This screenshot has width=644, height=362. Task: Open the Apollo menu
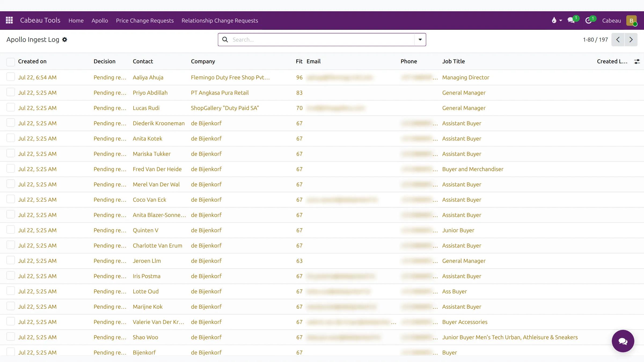point(100,21)
